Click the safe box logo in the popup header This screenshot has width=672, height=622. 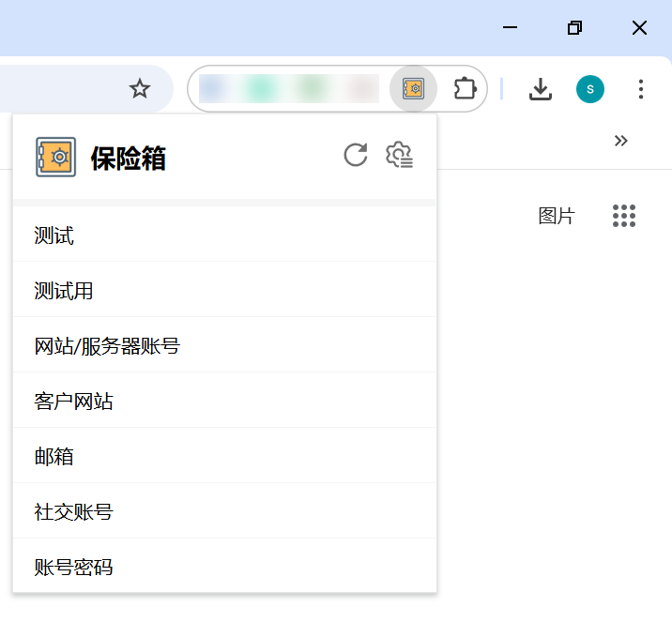pyautogui.click(x=55, y=158)
